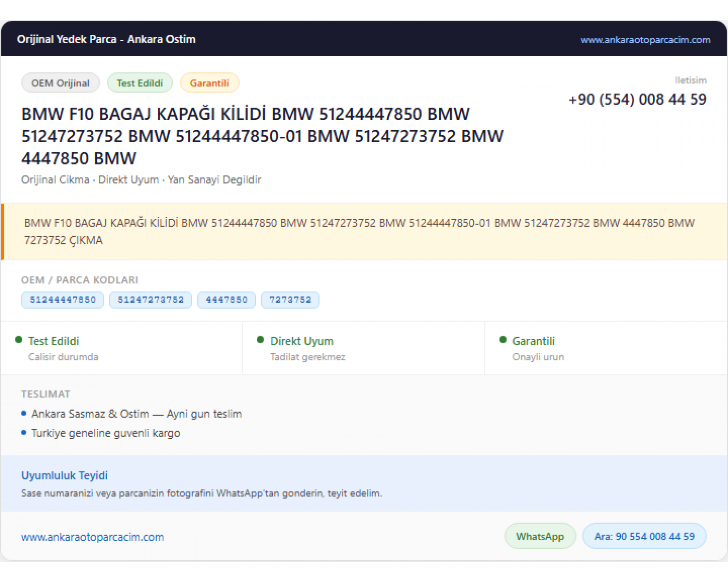Click the Orijinal Yedek Parca header title
The width and height of the screenshot is (728, 582).
[106, 39]
